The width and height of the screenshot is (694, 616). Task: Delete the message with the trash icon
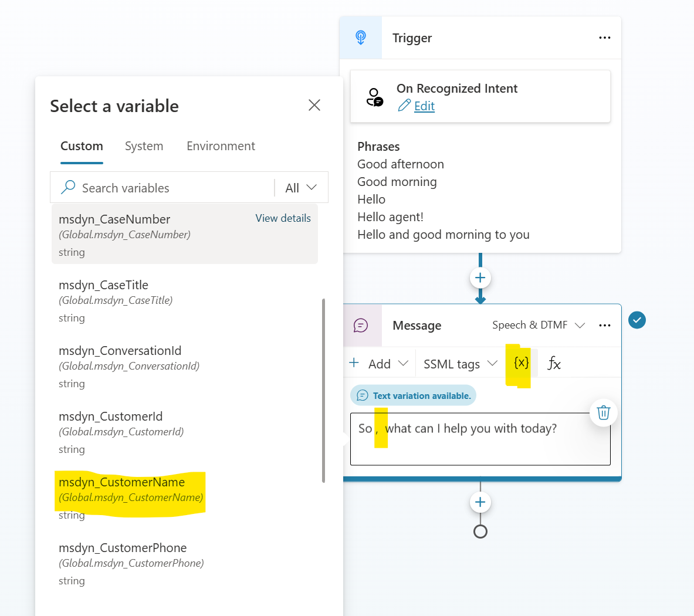[x=604, y=412]
